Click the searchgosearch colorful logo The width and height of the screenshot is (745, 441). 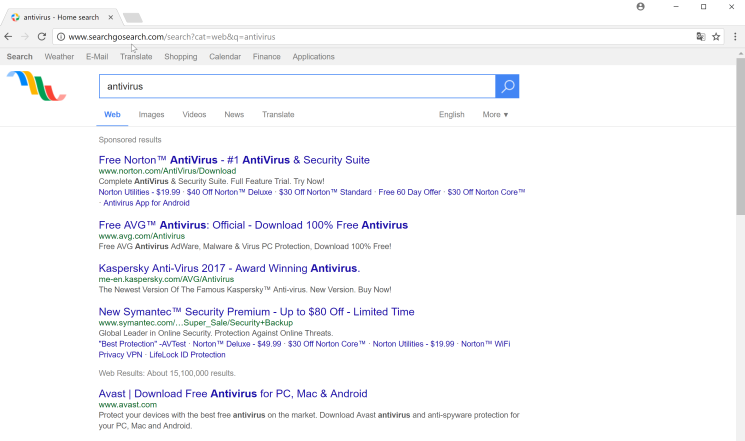click(x=36, y=86)
